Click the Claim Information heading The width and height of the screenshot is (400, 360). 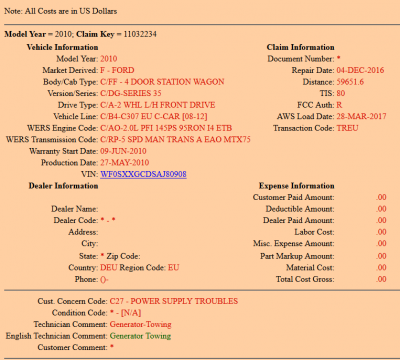pyautogui.click(x=300, y=47)
